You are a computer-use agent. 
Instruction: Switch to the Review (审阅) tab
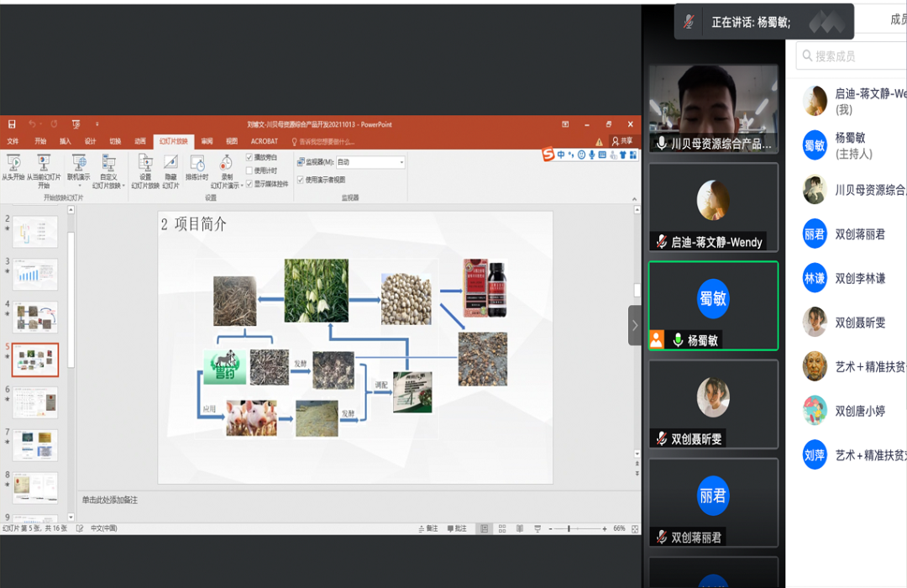pyautogui.click(x=207, y=141)
